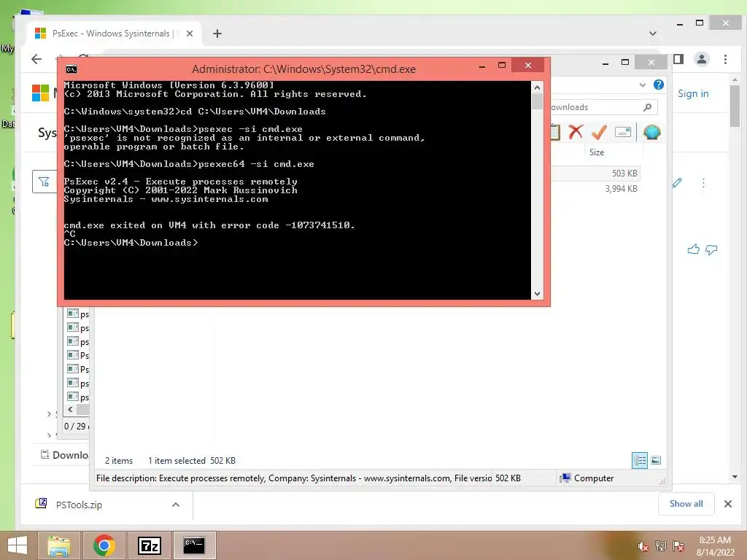Select the 3,994 KB file size cell
The width and height of the screenshot is (747, 560).
coord(621,189)
